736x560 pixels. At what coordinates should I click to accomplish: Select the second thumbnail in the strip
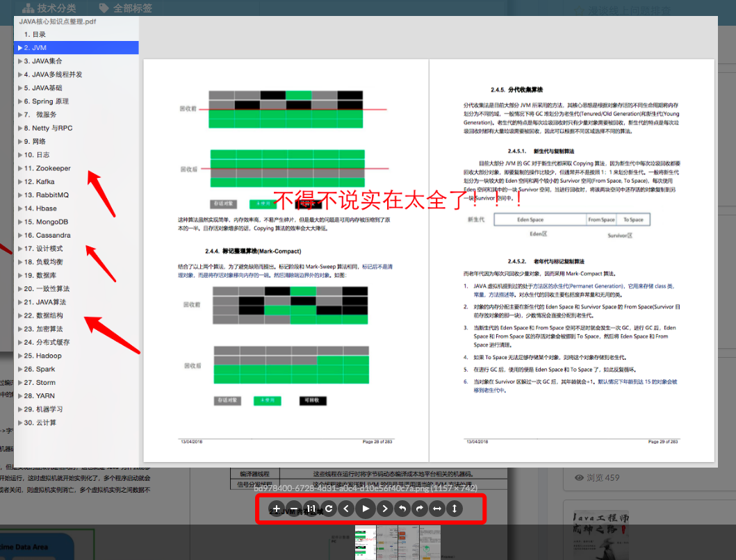click(x=387, y=543)
